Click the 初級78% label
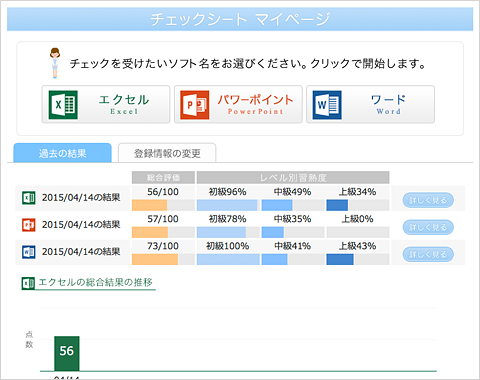Viewport: 480px width, 380px height. point(228,219)
